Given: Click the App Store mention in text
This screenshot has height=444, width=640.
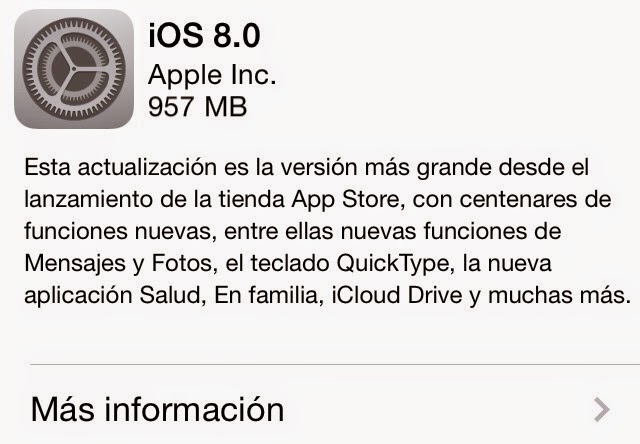Looking at the screenshot, I should [345, 200].
